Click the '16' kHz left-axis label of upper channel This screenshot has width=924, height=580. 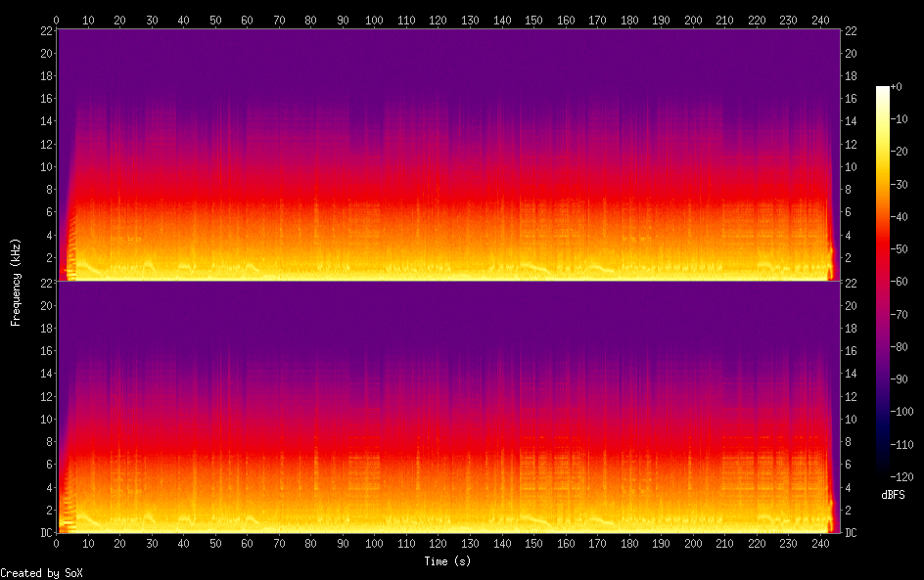(x=47, y=99)
